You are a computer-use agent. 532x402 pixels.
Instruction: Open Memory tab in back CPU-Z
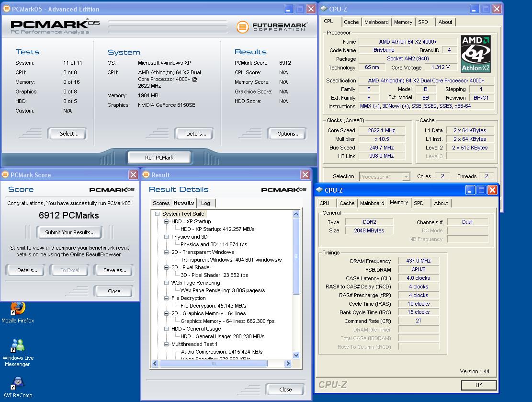(x=403, y=22)
